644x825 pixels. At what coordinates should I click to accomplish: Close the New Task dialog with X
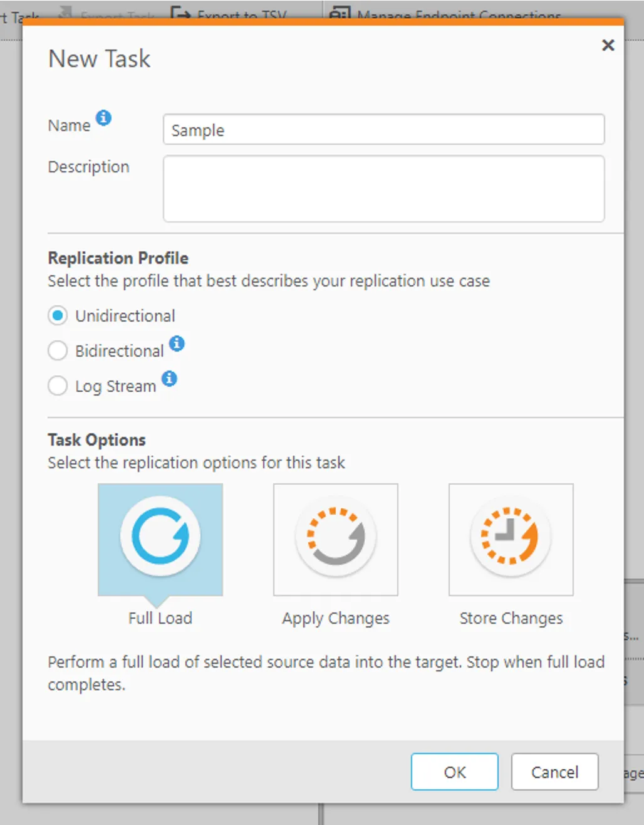tap(608, 45)
